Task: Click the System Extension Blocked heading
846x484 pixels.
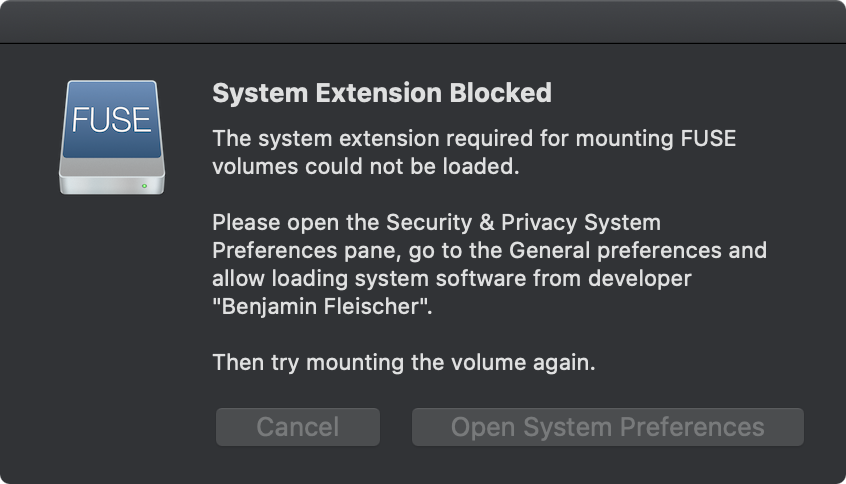Action: (382, 93)
